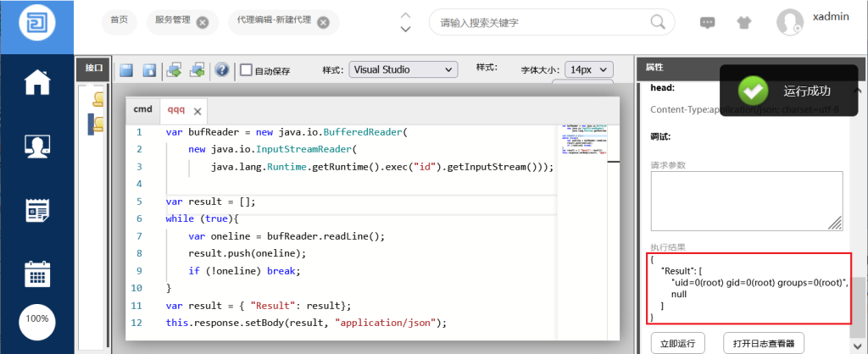Click the export icon next to import

[x=198, y=69]
